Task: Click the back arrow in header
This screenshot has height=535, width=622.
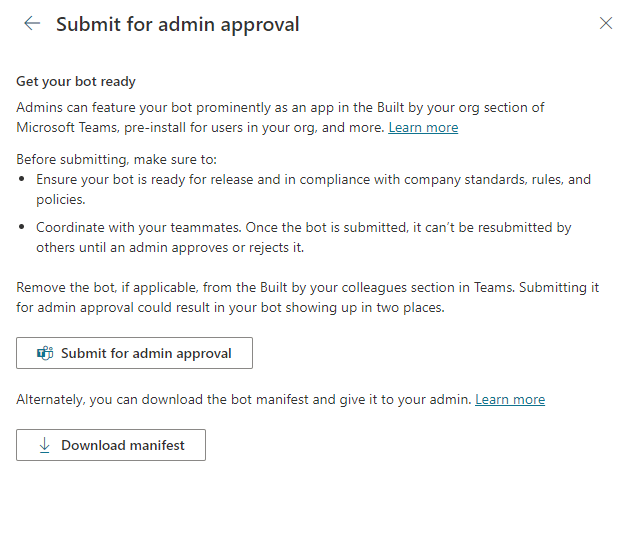Action: click(32, 24)
